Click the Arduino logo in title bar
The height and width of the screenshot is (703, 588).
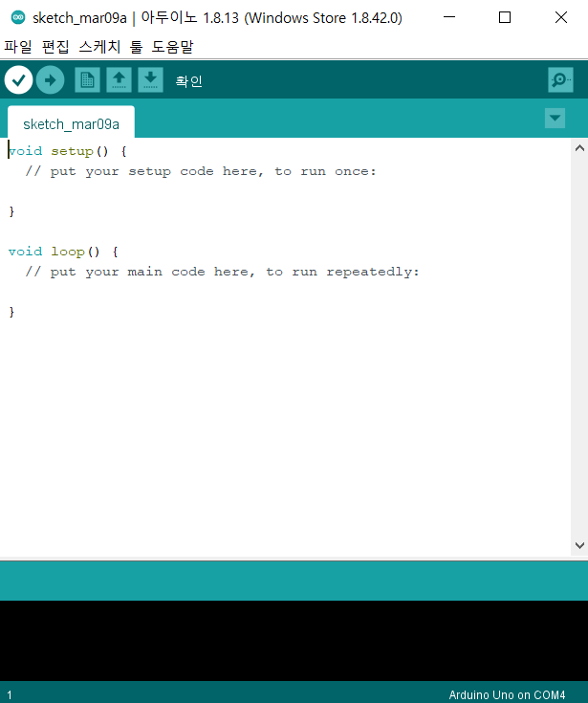pos(18,17)
